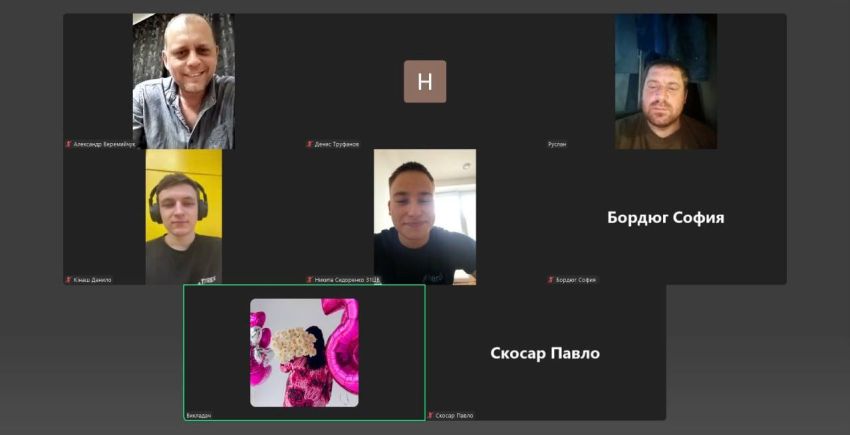Open the pink balloons profile picture
Screen dimensions: 850x435
pyautogui.click(x=304, y=353)
